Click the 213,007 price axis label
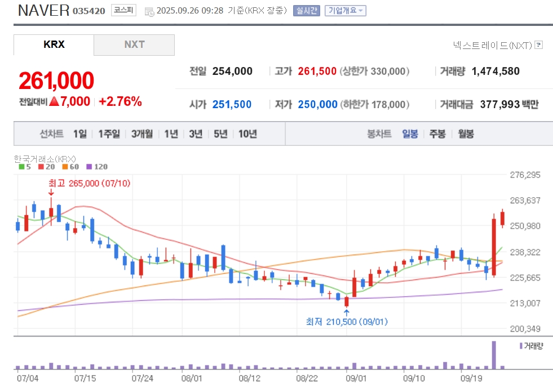 tap(525, 303)
